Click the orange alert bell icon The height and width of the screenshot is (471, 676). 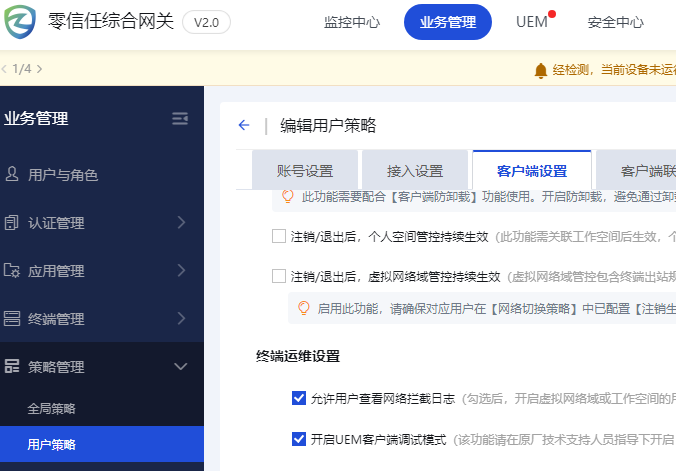541,70
